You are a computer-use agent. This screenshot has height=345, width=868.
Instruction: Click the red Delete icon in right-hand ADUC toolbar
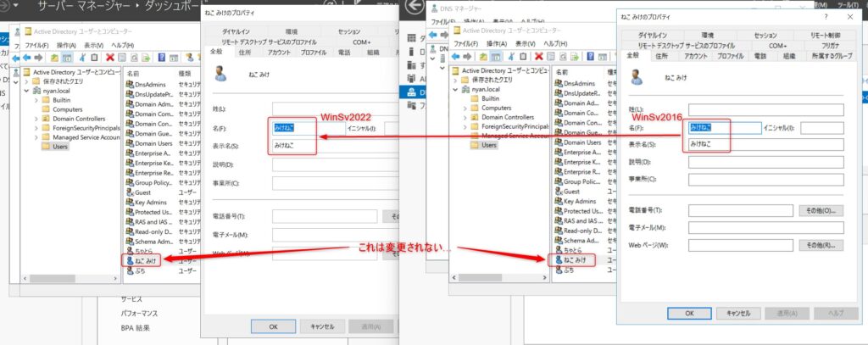[538, 58]
